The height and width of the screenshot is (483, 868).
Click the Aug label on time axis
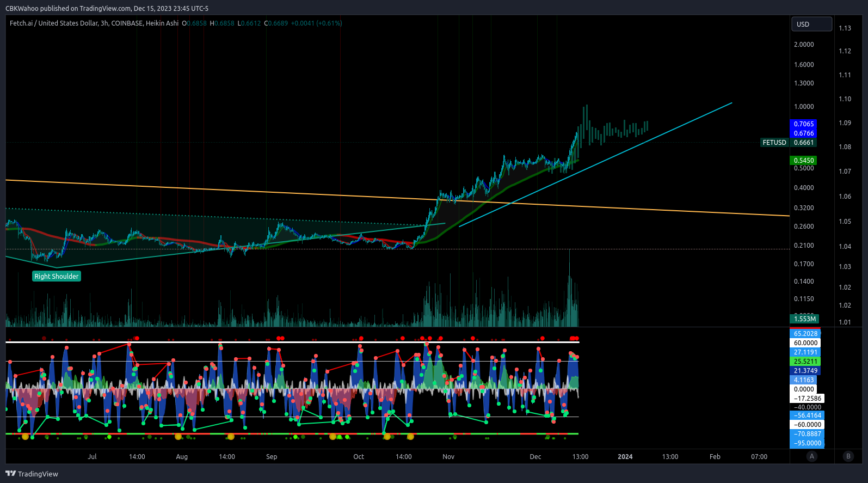click(182, 457)
